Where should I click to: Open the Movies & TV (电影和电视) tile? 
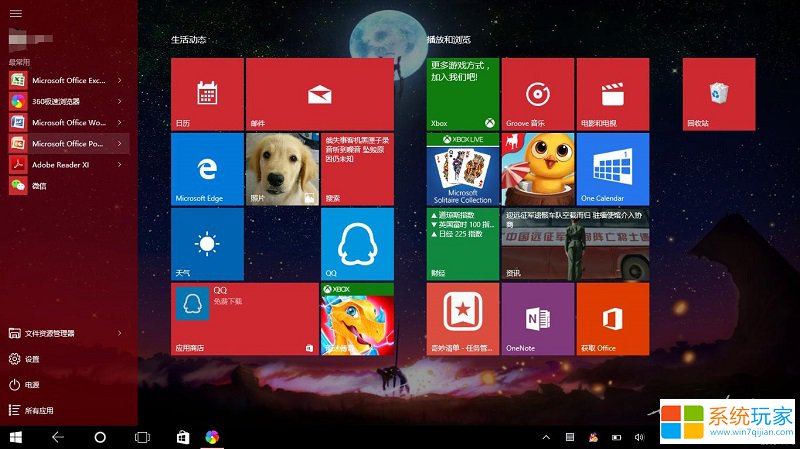[x=613, y=94]
